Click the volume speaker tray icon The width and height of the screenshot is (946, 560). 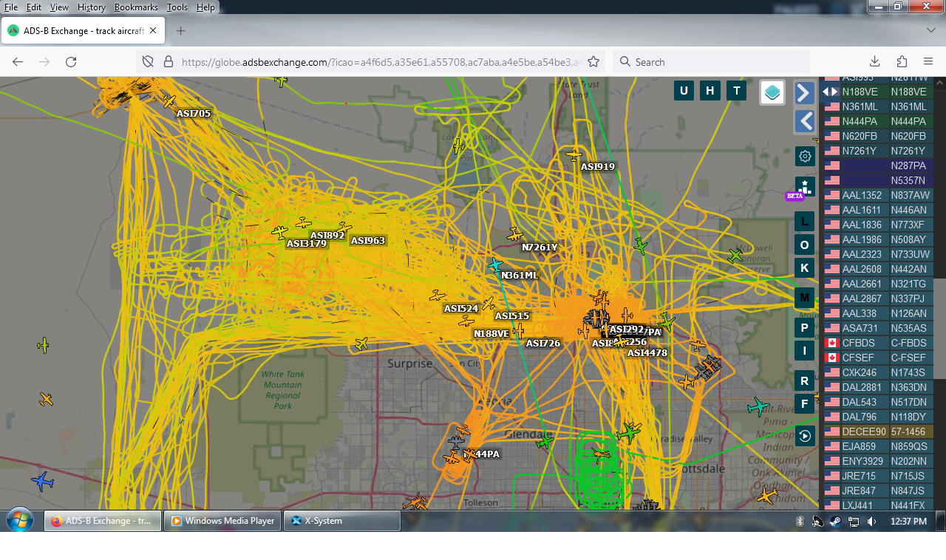point(871,522)
